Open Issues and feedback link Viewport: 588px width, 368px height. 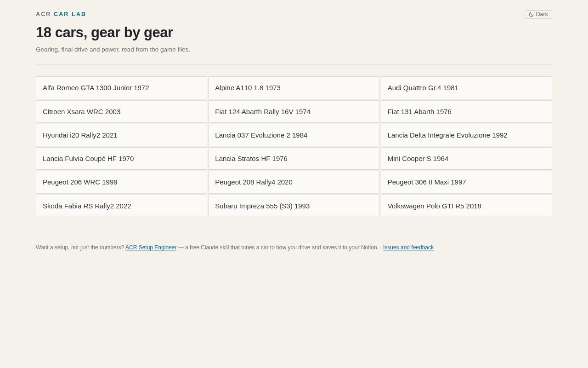coord(408,247)
